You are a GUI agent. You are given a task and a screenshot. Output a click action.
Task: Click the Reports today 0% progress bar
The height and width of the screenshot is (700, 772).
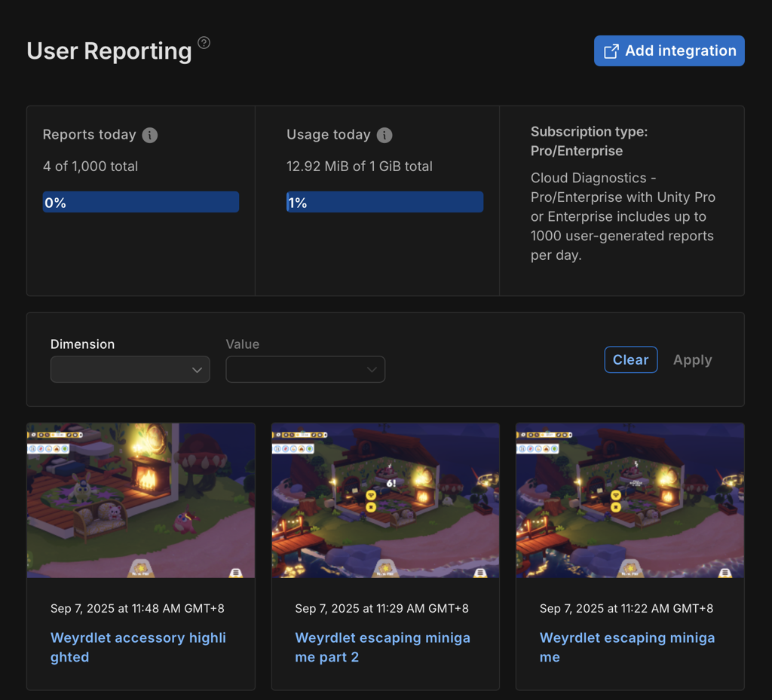(141, 202)
